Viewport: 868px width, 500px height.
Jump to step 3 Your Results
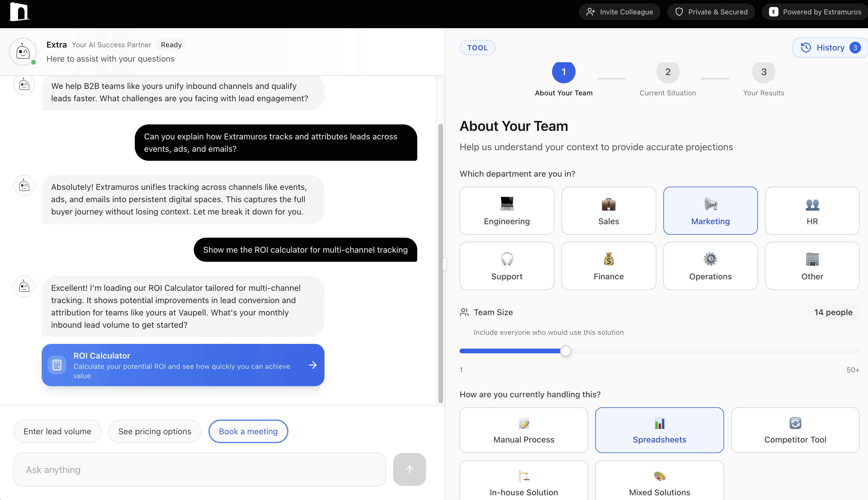763,72
